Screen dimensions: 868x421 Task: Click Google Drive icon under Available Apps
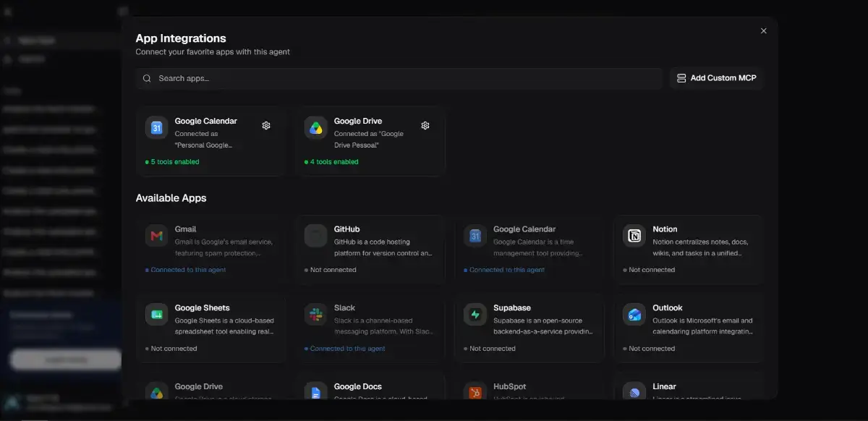tap(157, 391)
